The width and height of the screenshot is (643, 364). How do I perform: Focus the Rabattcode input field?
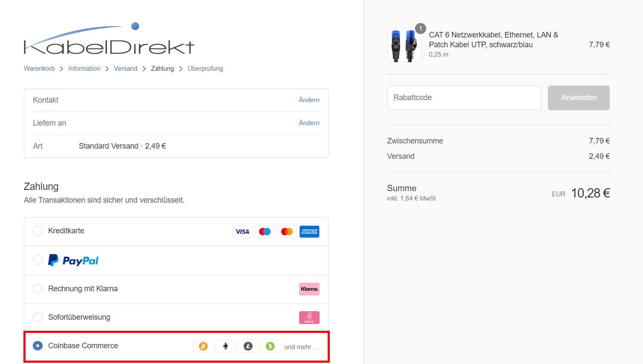point(464,98)
